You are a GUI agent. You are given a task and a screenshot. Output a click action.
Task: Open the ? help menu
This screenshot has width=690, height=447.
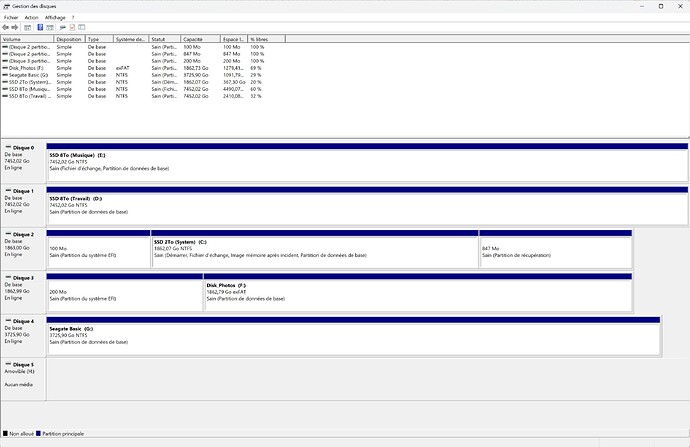73,18
